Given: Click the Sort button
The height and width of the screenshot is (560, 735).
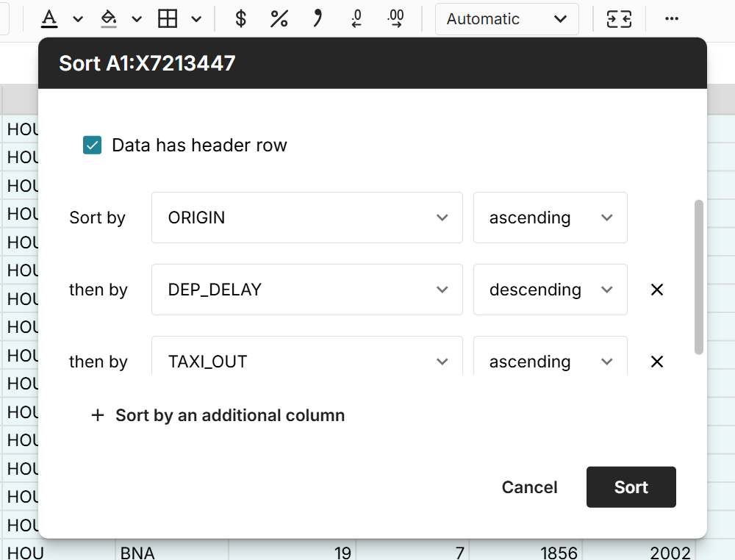Looking at the screenshot, I should (631, 487).
